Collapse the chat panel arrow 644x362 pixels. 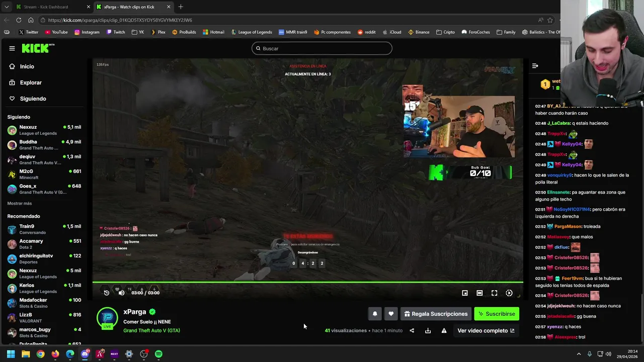tap(535, 66)
